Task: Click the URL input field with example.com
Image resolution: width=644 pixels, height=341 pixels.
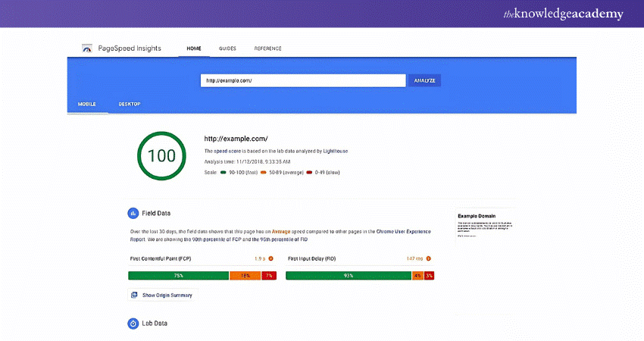Action: (303, 80)
